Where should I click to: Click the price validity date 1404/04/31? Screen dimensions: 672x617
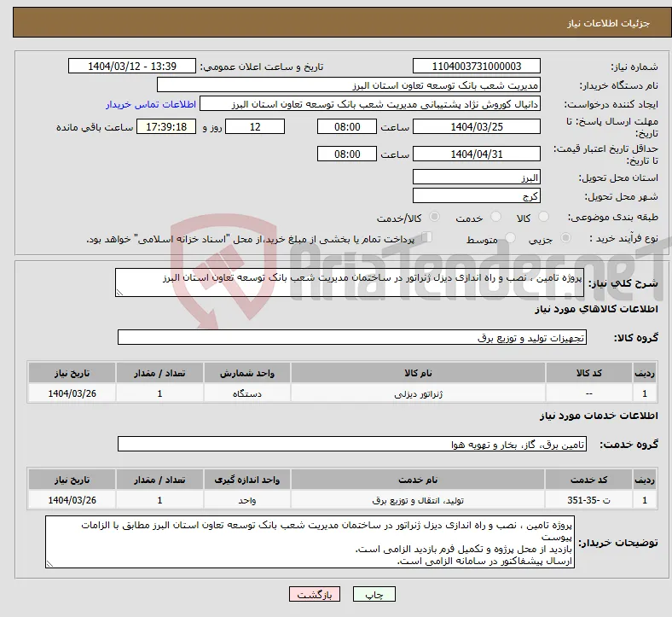[476, 154]
